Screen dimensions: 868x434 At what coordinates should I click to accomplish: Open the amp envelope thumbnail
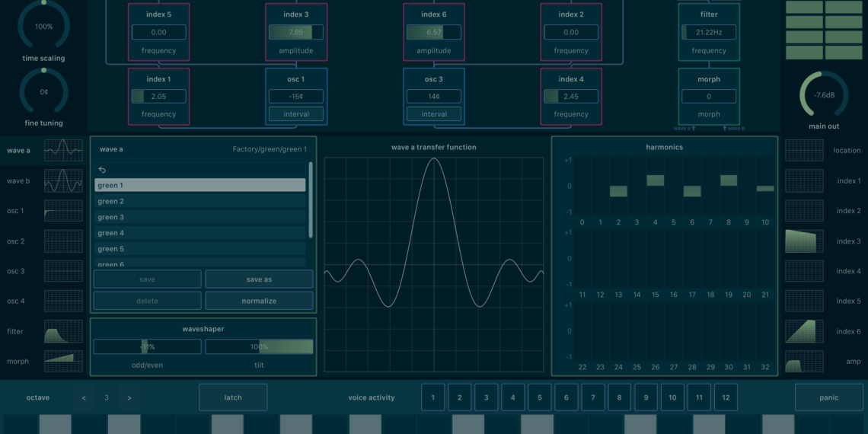804,362
